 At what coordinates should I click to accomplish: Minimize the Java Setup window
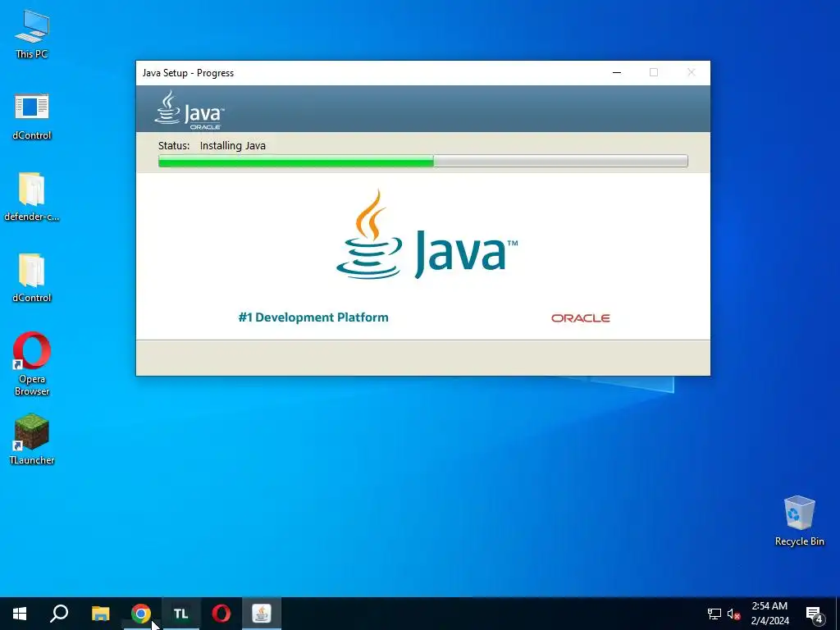pyautogui.click(x=617, y=72)
